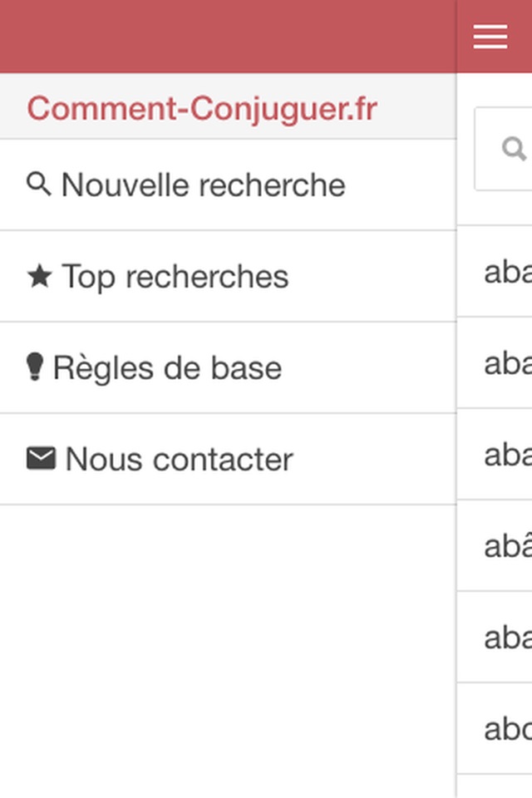Click the lightbulb icon beside Règles de base
Viewport: 532px width, 798px height.
click(x=35, y=367)
